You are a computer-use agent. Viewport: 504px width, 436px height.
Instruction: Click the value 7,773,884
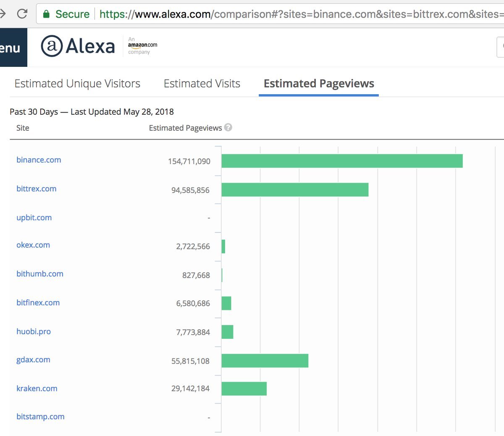193,332
